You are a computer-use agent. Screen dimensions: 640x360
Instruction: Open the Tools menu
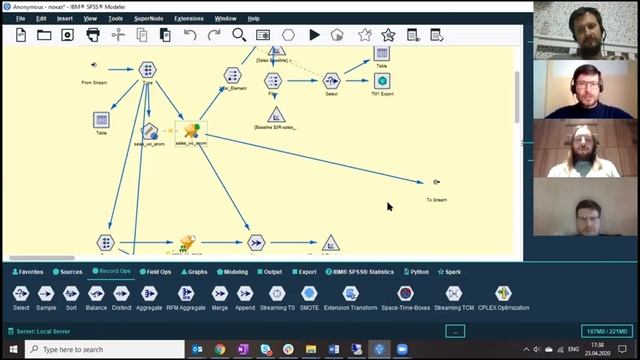pos(116,19)
